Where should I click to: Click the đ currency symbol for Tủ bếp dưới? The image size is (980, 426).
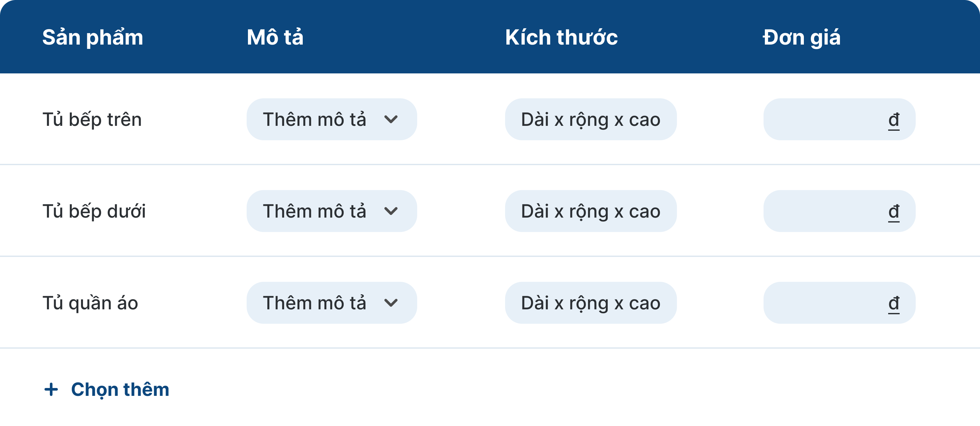[x=894, y=212]
